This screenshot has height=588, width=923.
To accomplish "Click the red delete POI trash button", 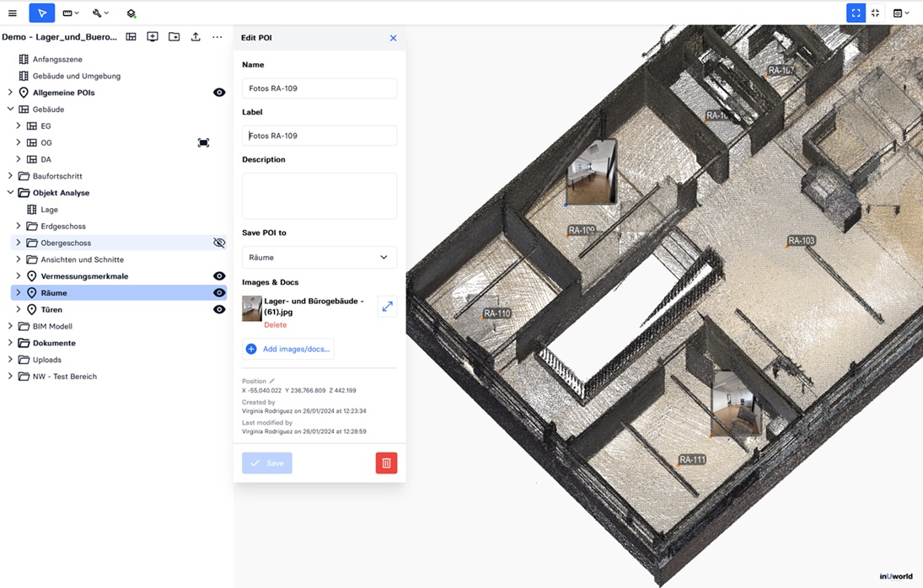I will point(386,462).
